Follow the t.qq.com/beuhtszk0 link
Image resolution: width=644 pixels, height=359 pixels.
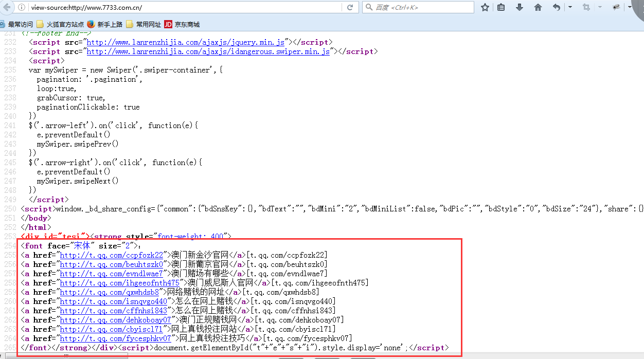pos(112,264)
